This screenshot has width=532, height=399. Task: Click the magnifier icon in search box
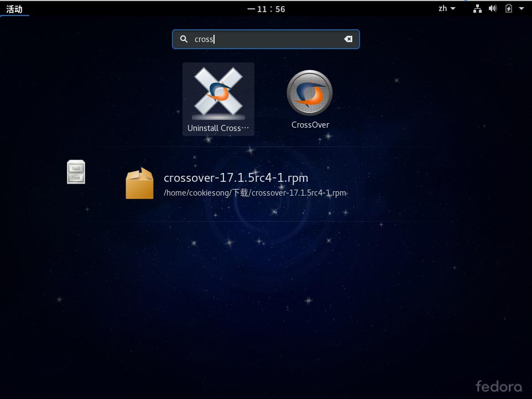pyautogui.click(x=184, y=39)
